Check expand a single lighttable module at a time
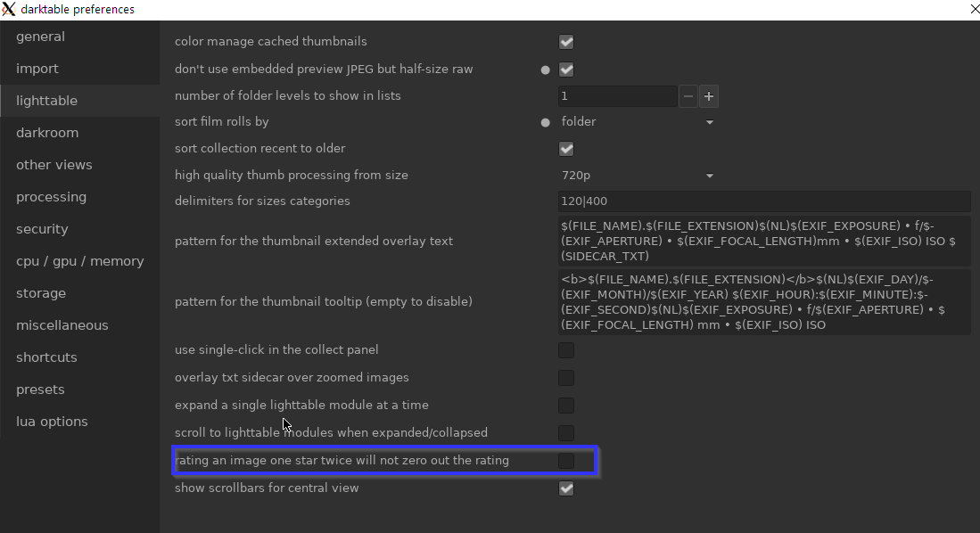Image resolution: width=980 pixels, height=533 pixels. (565, 406)
